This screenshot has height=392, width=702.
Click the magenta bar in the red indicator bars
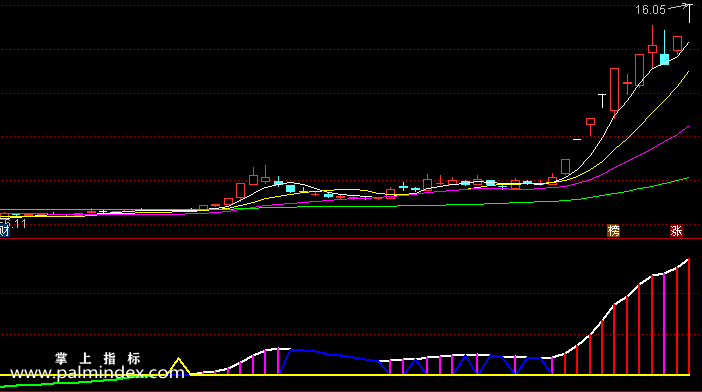tap(664, 324)
